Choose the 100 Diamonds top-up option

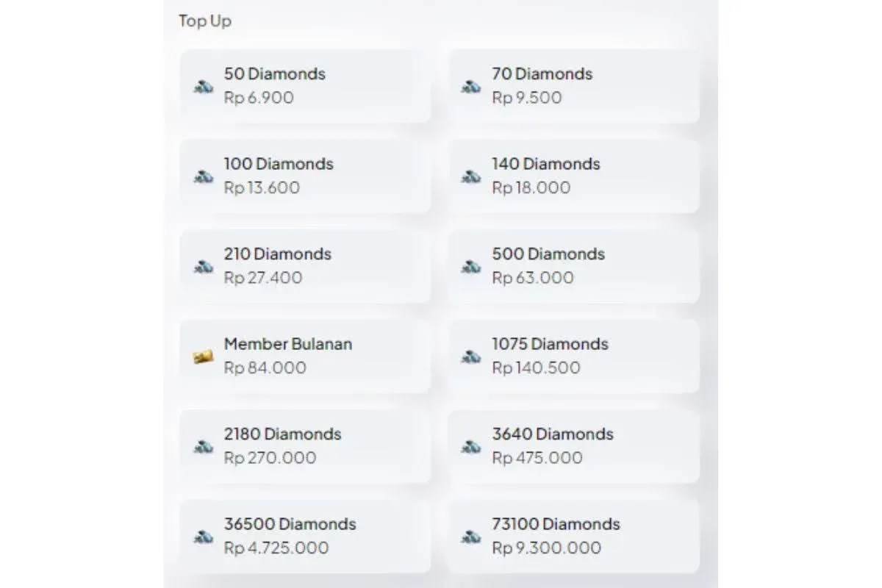pyautogui.click(x=305, y=175)
